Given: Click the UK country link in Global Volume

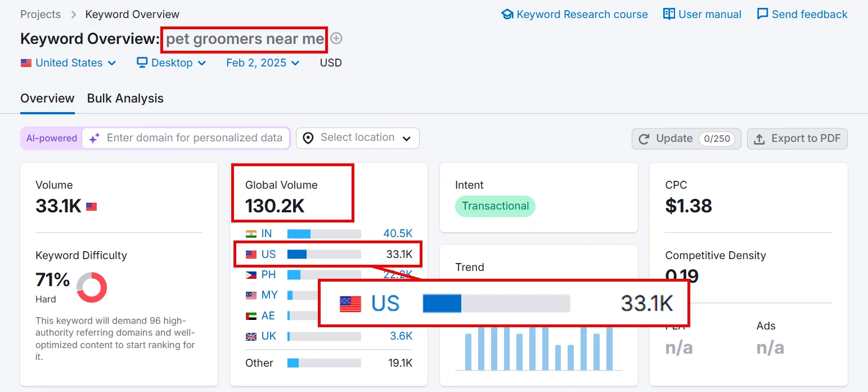Looking at the screenshot, I should 269,336.
